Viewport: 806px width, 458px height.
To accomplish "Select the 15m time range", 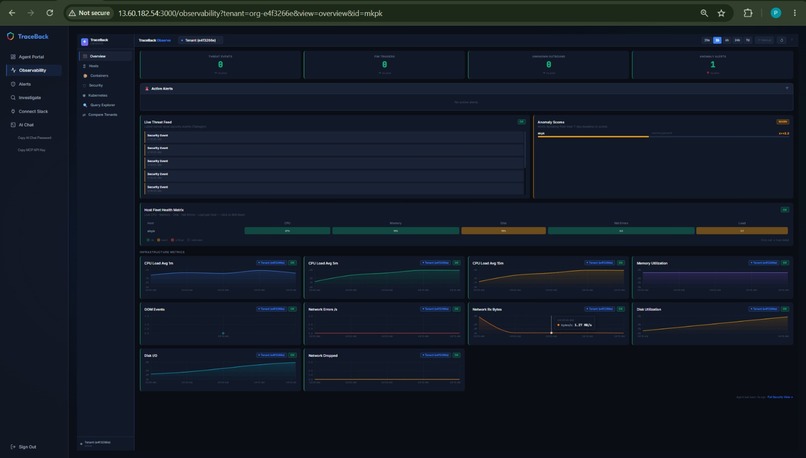I will (x=707, y=40).
